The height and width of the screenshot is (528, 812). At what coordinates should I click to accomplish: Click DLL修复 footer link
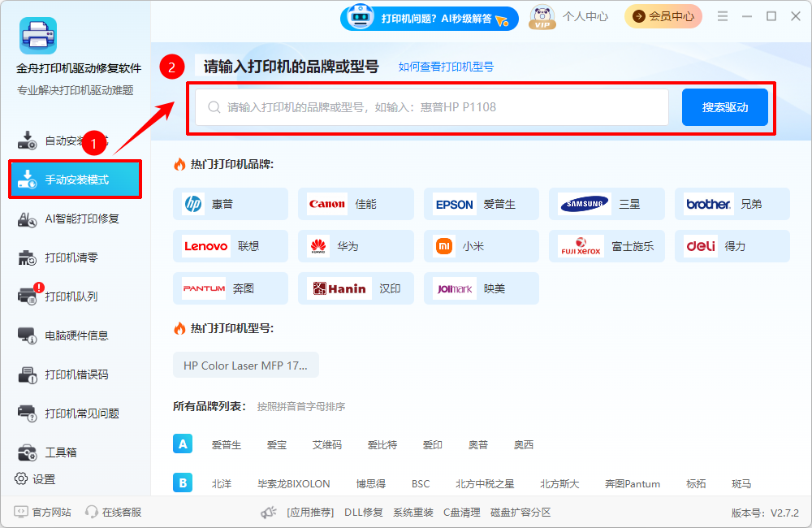click(364, 513)
